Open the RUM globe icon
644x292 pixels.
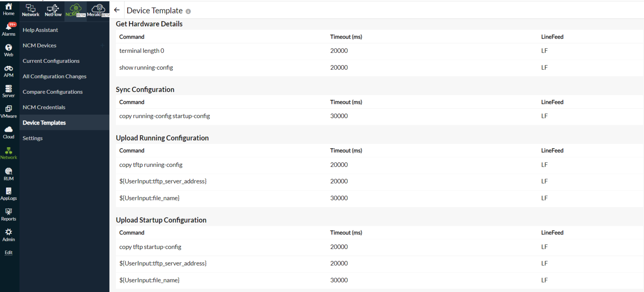point(9,171)
